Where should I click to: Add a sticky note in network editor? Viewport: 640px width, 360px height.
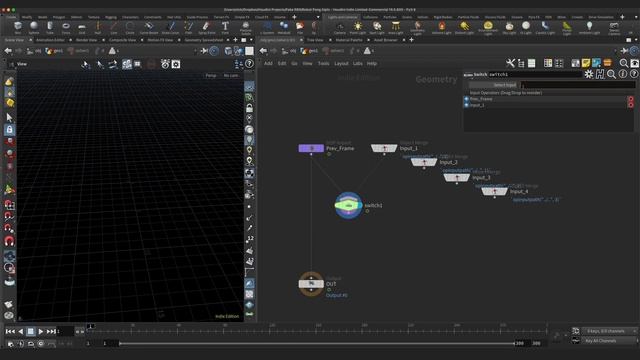pyautogui.click(x=586, y=63)
